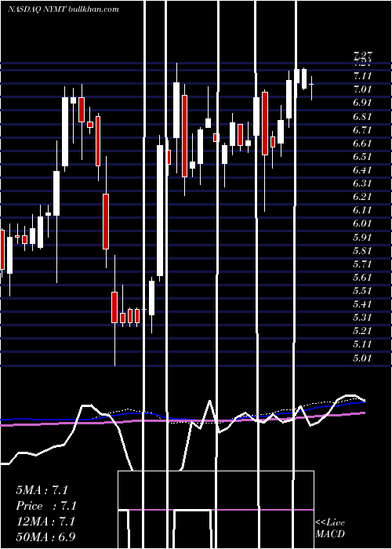Click the 5.51 price axis label
This screenshot has width=392, height=549.
pos(362,291)
